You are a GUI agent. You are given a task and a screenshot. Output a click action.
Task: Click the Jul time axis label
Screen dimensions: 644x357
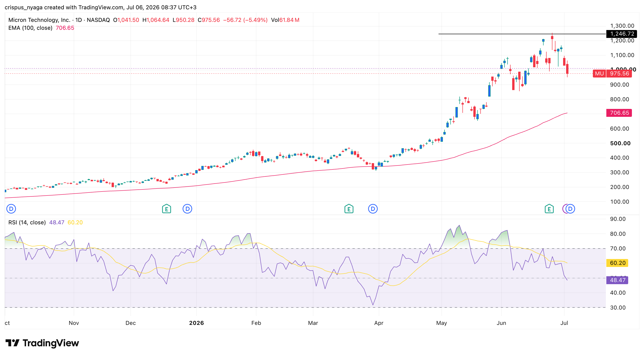point(564,323)
